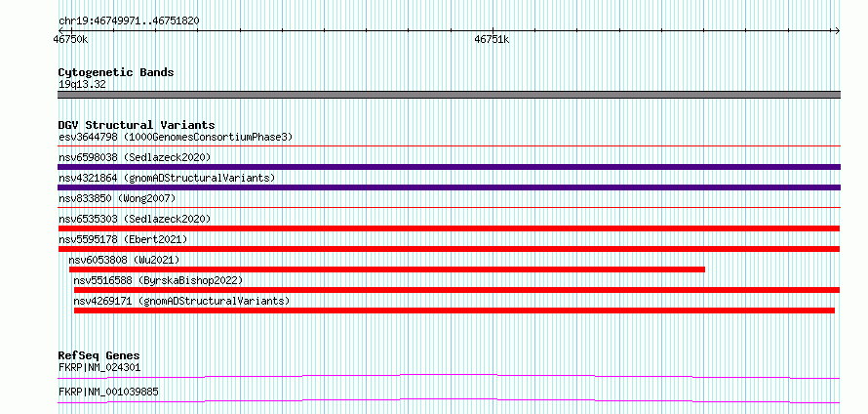Select the shorter red nsv6053808 bar
This screenshot has width=868, height=414.
(387, 269)
